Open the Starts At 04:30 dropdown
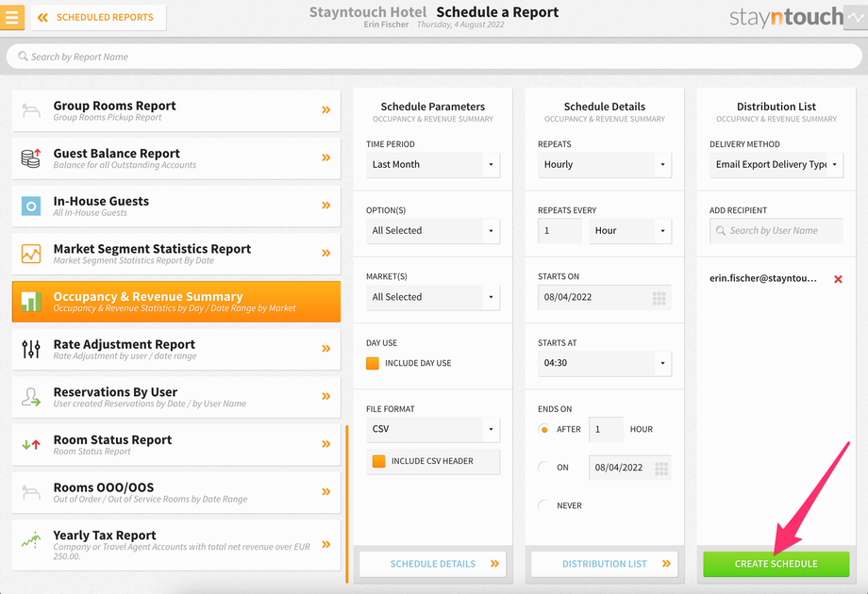 click(605, 363)
